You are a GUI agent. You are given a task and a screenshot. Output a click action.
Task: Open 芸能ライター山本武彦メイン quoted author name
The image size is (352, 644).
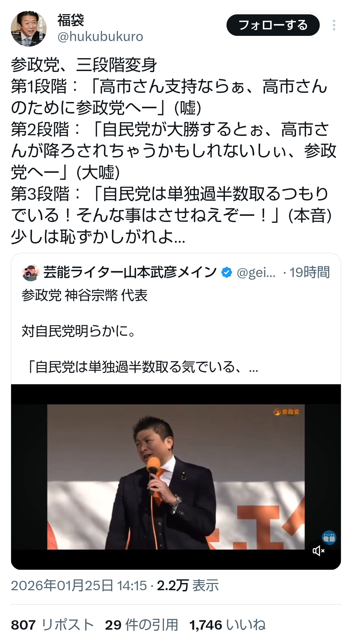click(x=130, y=272)
